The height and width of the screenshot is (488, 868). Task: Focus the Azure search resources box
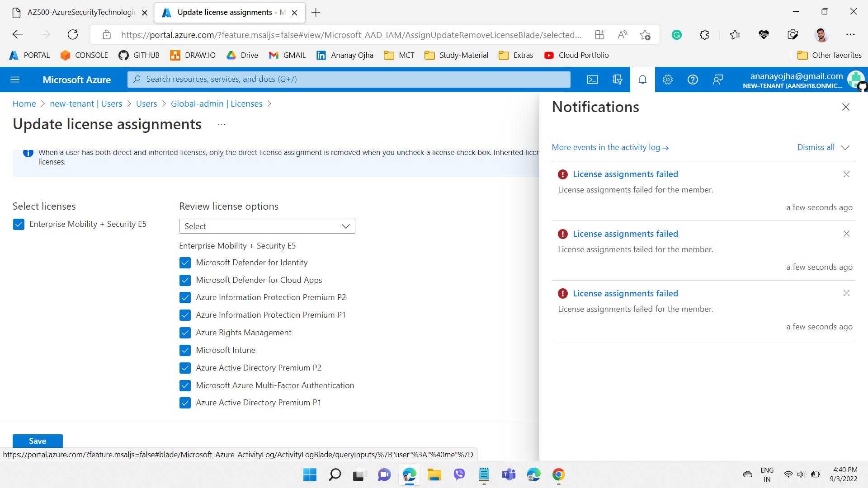(349, 80)
